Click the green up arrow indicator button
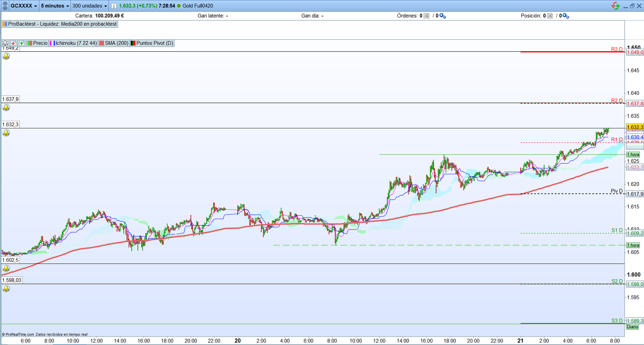This screenshot has width=644, height=345. click(x=22, y=43)
